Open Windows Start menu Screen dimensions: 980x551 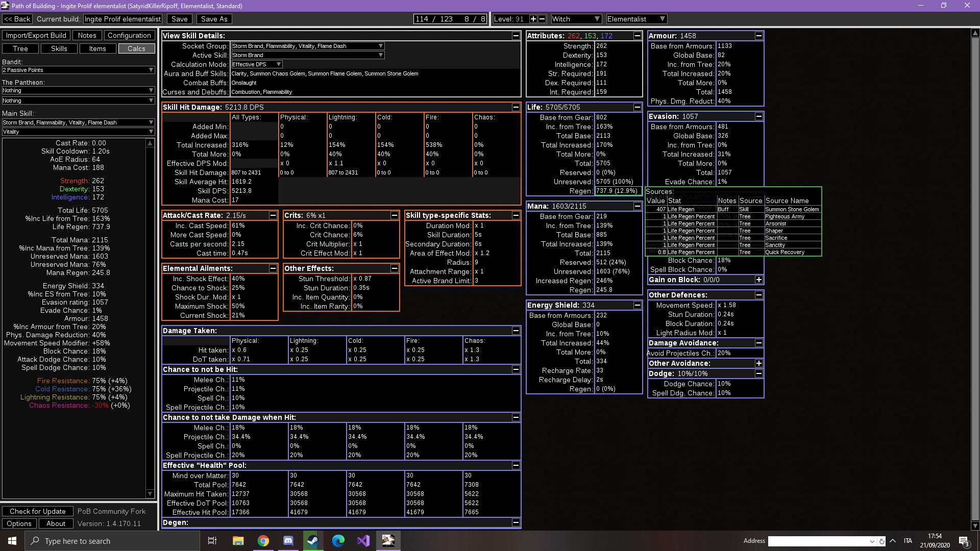point(12,541)
